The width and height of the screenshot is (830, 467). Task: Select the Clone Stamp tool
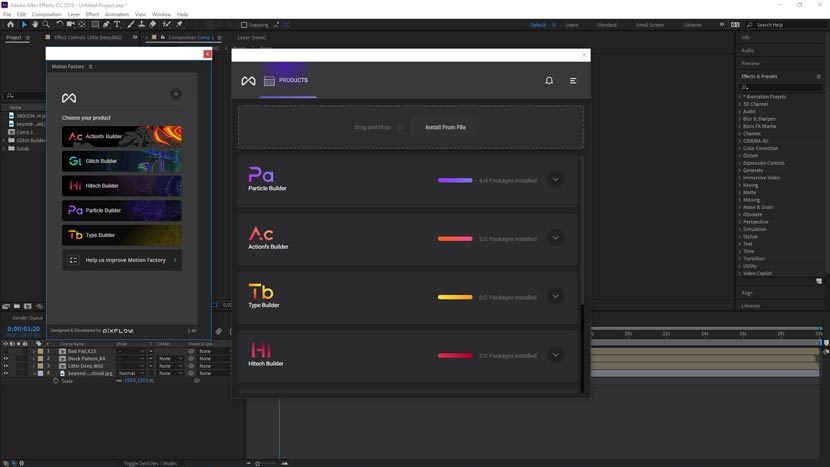(141, 24)
